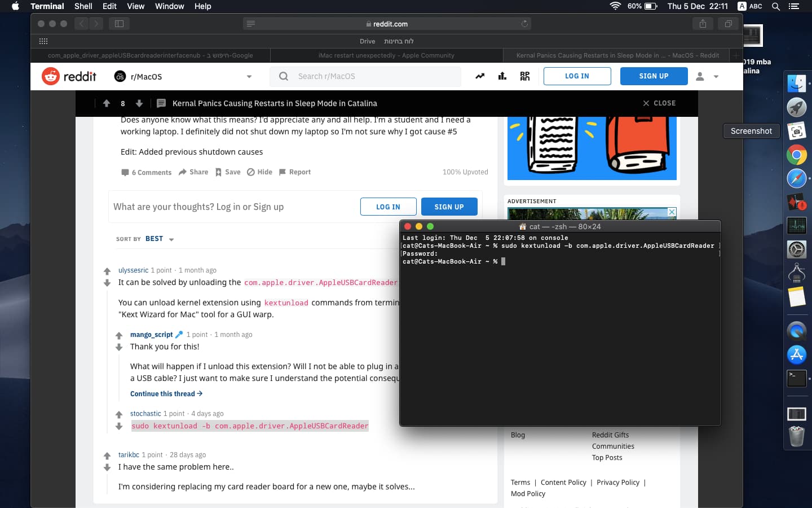Open the Shell menu in Terminal
812x508 pixels.
tap(83, 6)
